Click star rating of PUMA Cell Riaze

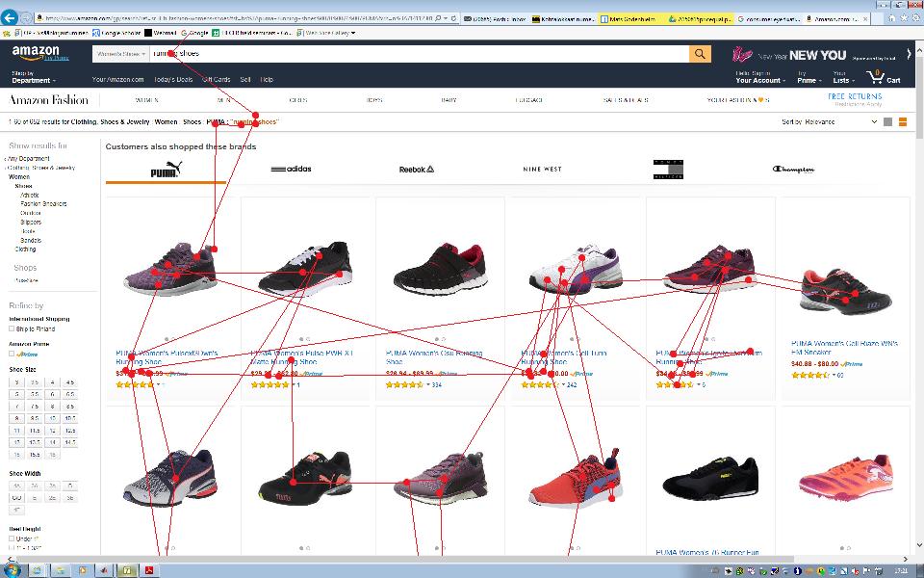(810, 375)
